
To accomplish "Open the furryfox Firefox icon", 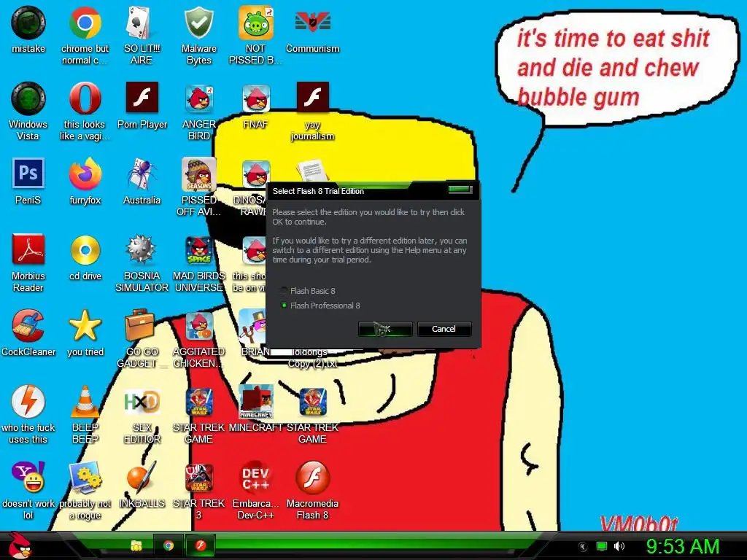I will (85, 174).
